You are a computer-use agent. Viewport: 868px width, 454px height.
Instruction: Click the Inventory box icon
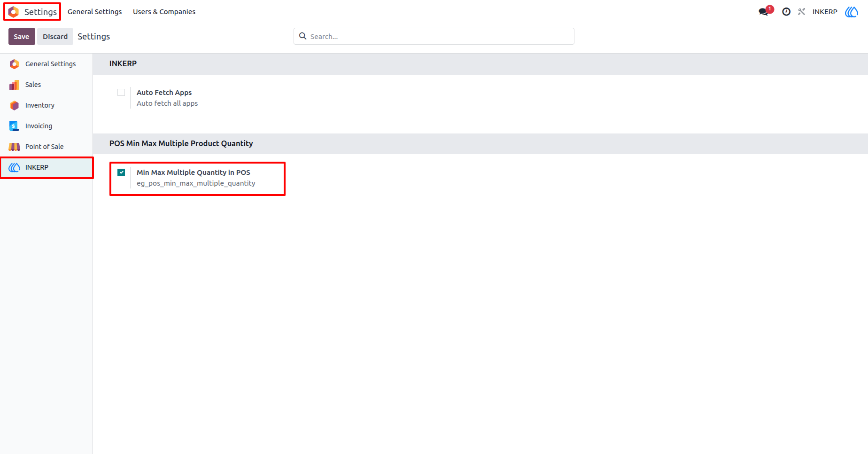pyautogui.click(x=15, y=105)
